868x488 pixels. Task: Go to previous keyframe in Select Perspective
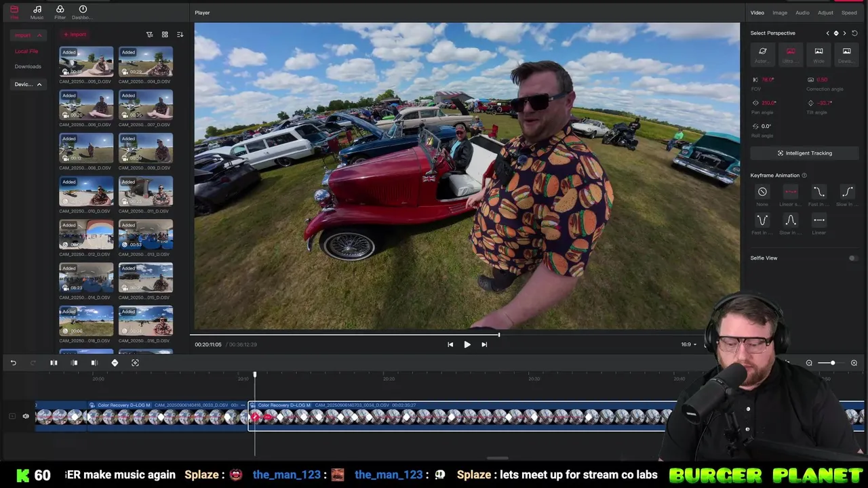(x=827, y=33)
